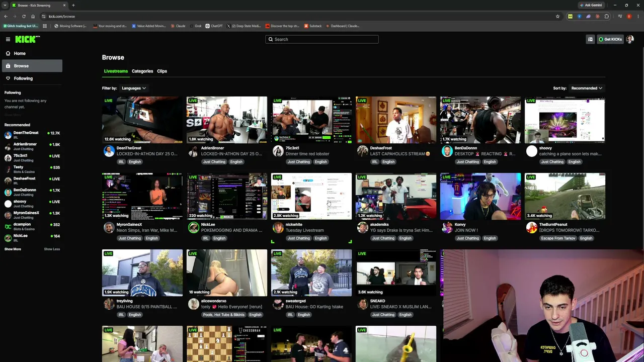Select the Browse - Kick Streaming browser tab

[39, 6]
